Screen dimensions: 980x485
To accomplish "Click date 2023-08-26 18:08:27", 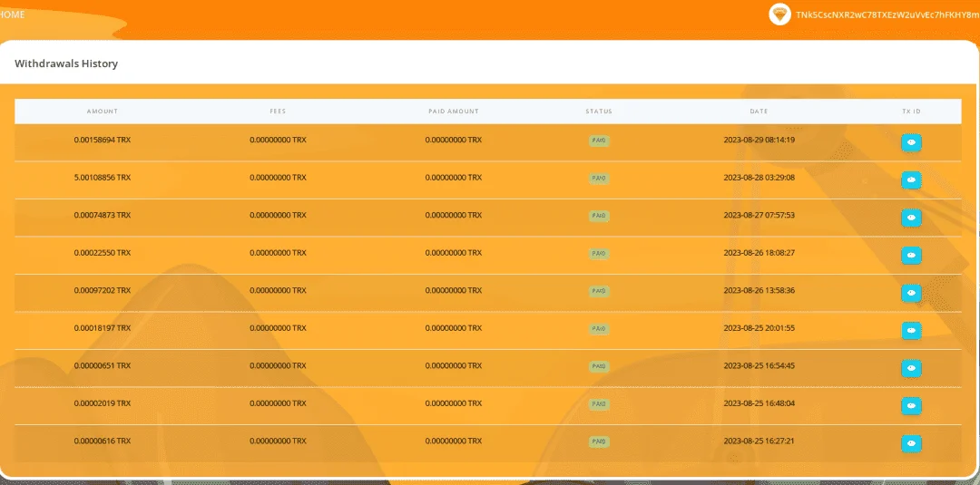I will click(x=759, y=253).
